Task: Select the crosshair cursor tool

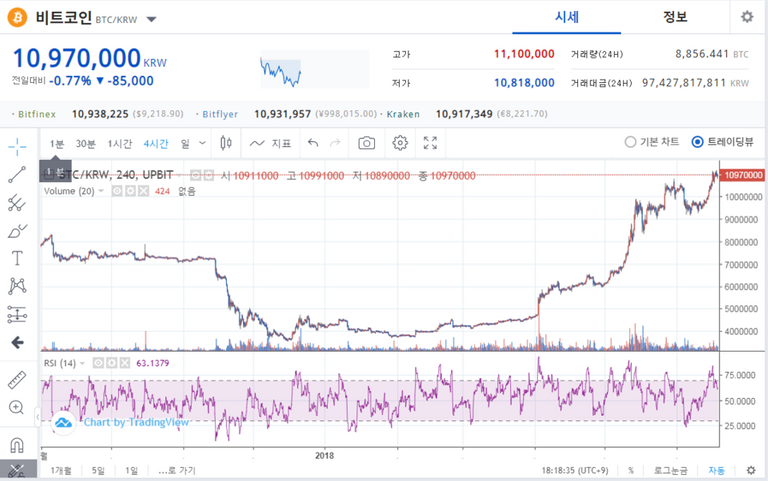Action: 17,146
